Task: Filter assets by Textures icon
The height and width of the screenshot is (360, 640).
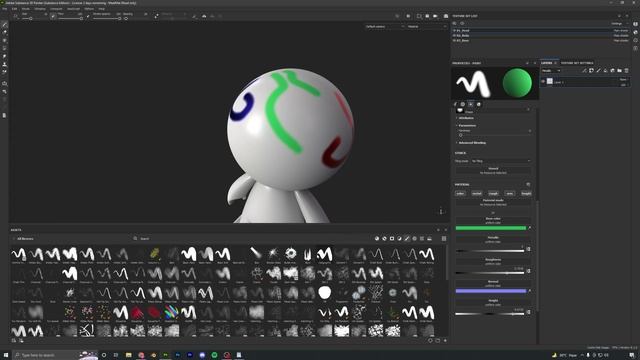Action: click(422, 238)
